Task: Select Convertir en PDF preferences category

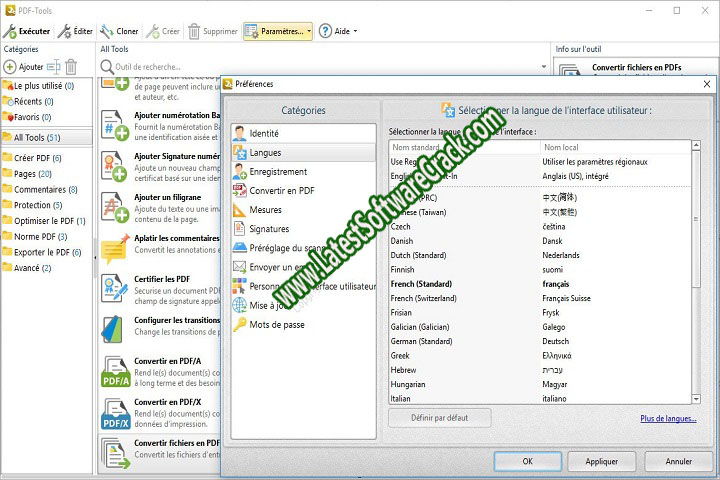Action: pos(303,191)
